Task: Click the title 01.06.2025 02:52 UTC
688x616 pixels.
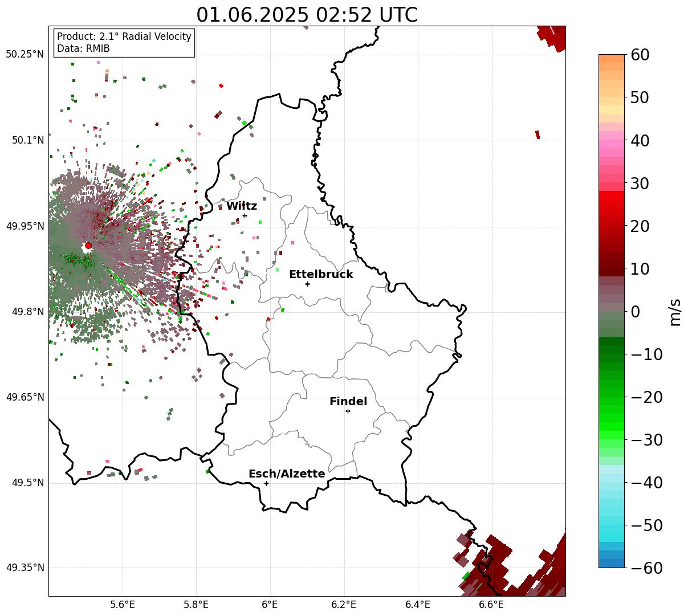Action: [307, 15]
